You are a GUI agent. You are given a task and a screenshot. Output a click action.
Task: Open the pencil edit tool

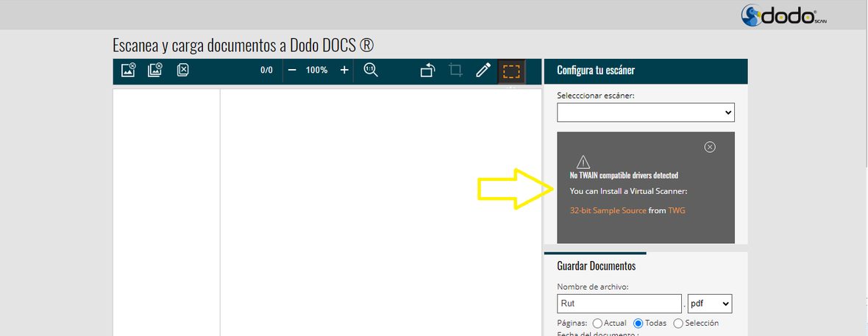tap(483, 70)
